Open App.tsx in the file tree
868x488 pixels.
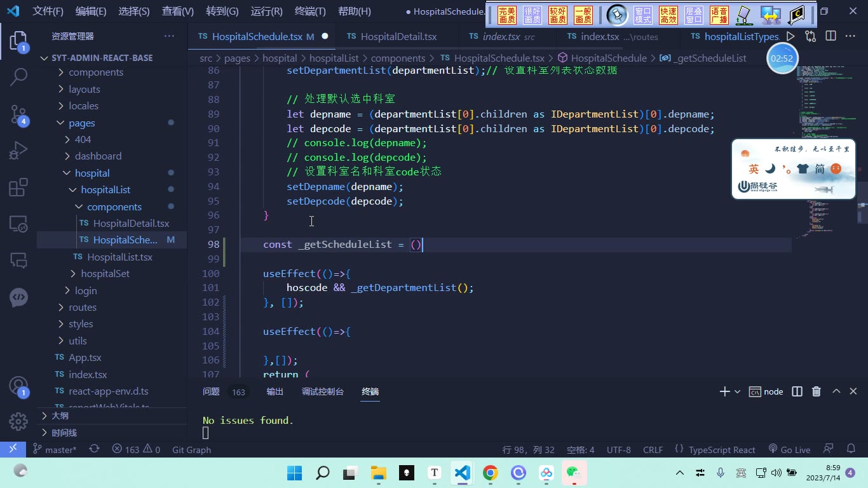click(x=85, y=357)
